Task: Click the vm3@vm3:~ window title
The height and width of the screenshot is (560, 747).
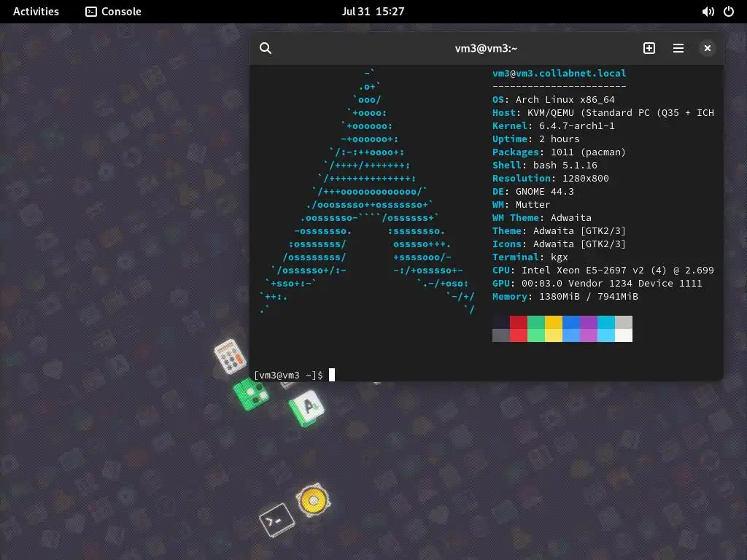Action: click(486, 48)
